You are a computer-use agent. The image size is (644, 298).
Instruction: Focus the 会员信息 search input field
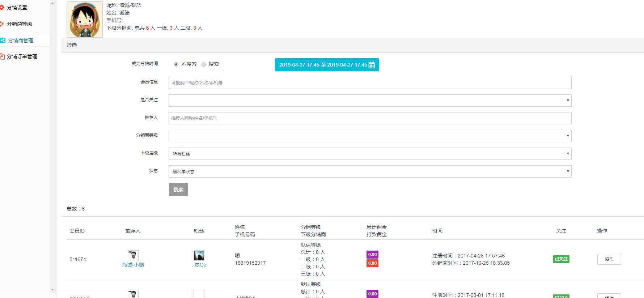(x=370, y=83)
